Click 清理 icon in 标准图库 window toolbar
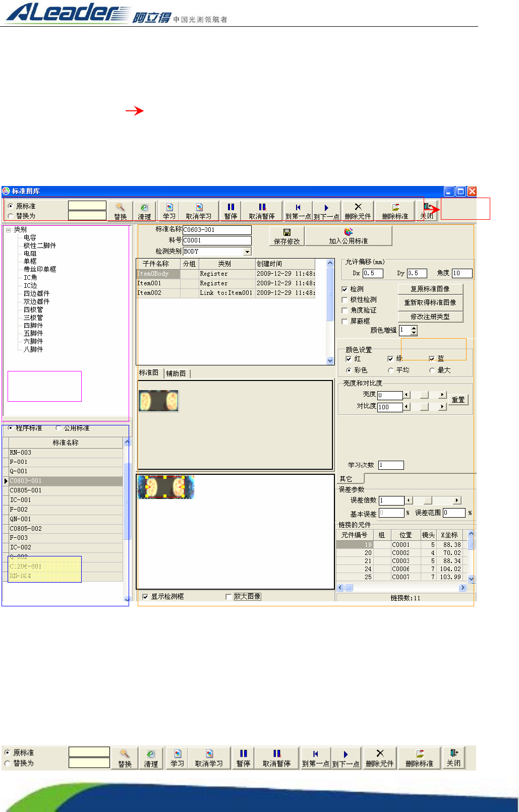 tap(144, 211)
